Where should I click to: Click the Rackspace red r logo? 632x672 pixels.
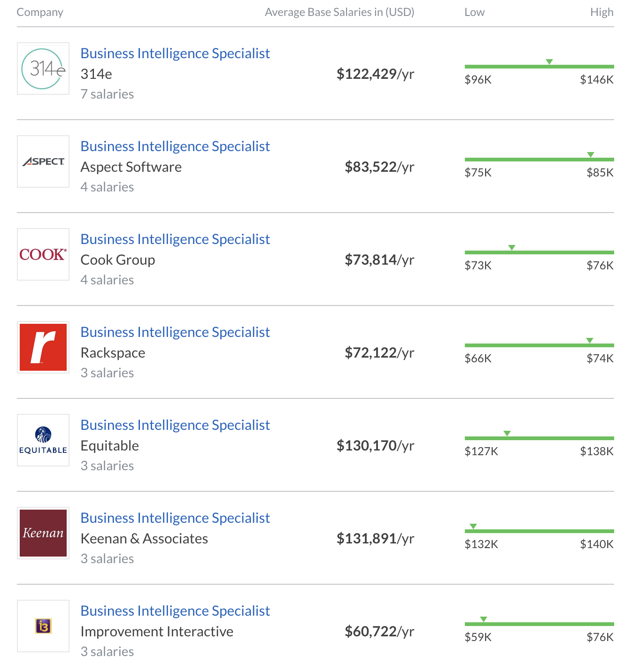coord(43,347)
